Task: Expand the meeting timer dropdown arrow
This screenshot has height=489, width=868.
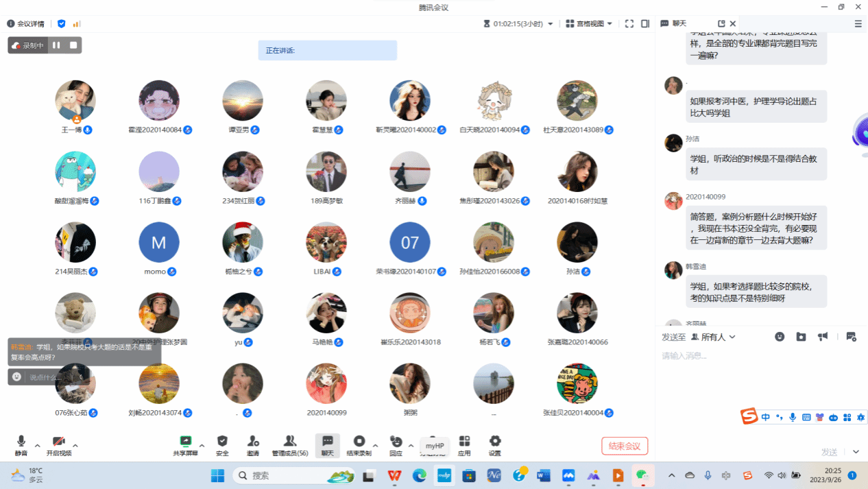Action: pos(550,24)
